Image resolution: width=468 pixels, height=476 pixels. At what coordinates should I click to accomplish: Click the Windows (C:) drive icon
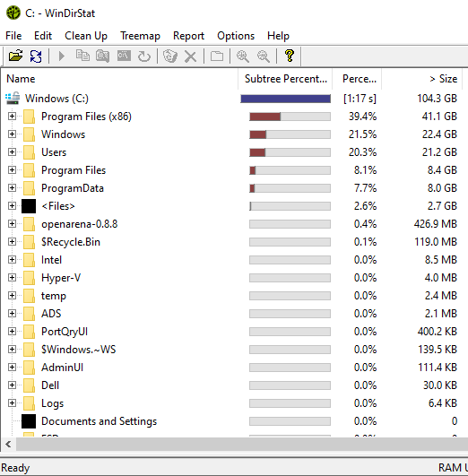tap(13, 99)
